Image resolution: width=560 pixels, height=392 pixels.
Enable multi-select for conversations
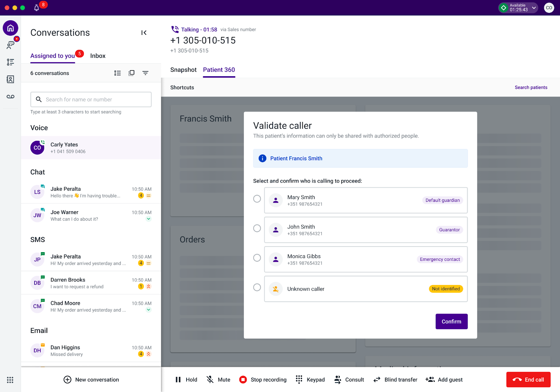click(132, 73)
